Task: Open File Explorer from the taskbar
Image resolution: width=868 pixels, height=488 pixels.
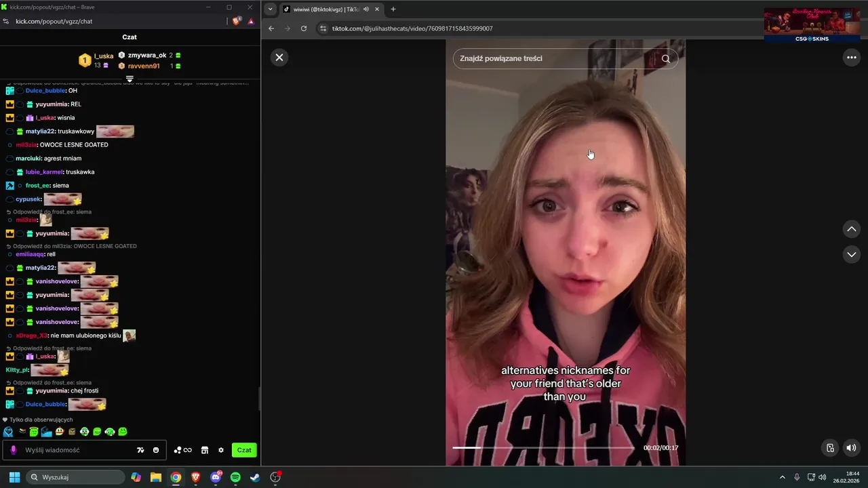Action: pos(156,477)
